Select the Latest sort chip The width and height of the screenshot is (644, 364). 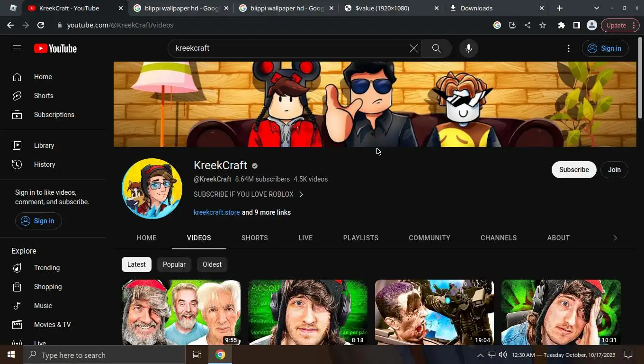pos(136,264)
